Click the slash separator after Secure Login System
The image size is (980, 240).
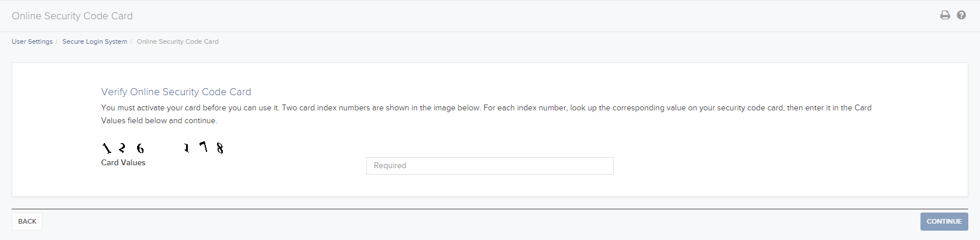pos(131,41)
